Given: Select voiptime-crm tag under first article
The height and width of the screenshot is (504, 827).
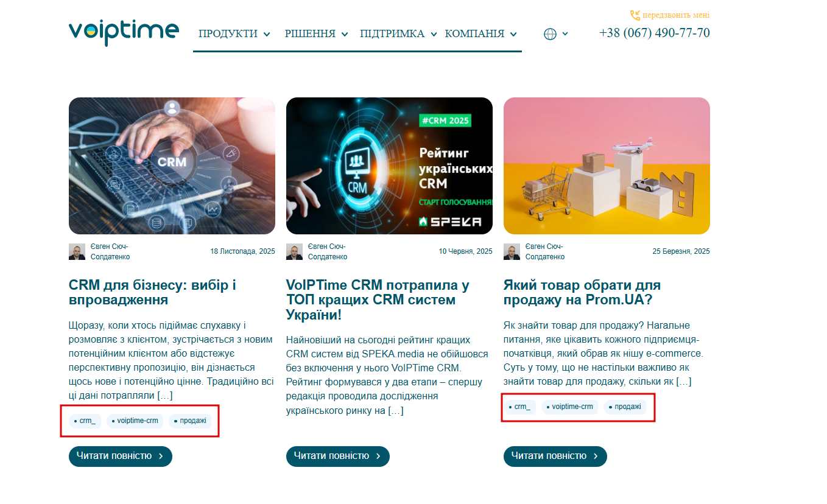Looking at the screenshot, I should 135,421.
